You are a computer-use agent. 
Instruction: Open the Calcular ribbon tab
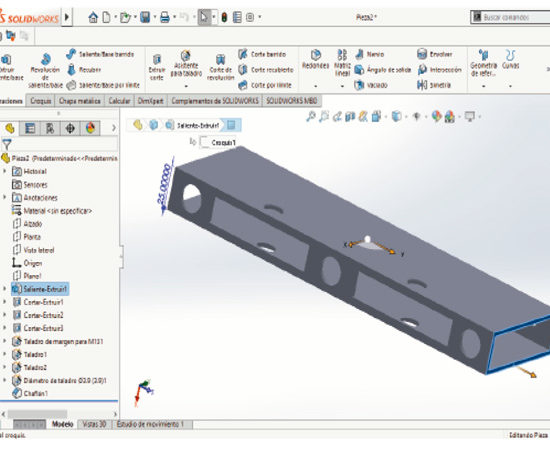pyautogui.click(x=119, y=101)
